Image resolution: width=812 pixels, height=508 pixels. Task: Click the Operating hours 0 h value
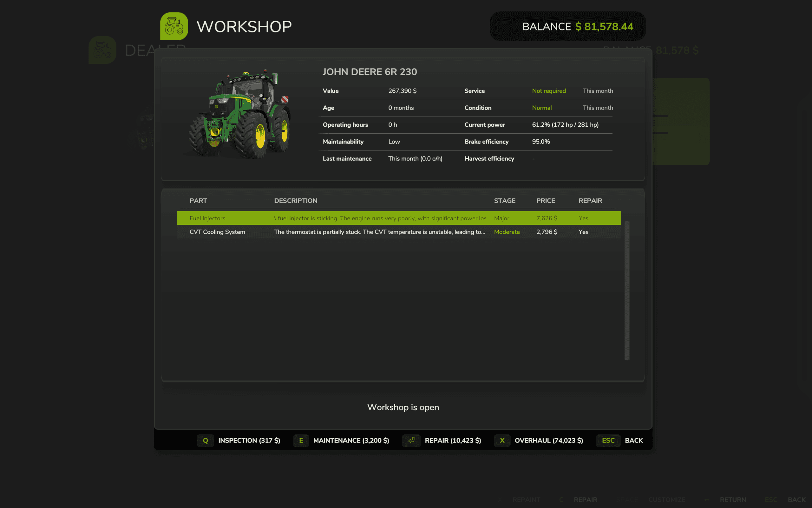pyautogui.click(x=393, y=125)
